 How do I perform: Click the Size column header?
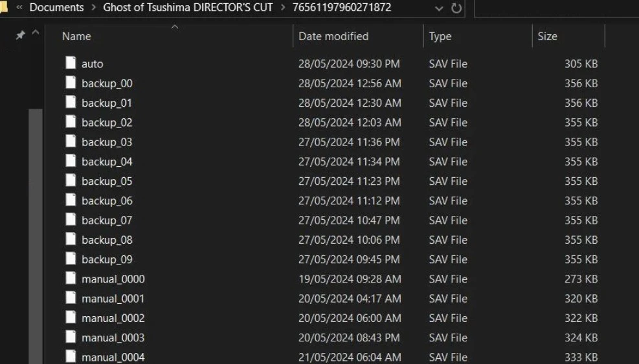point(547,36)
